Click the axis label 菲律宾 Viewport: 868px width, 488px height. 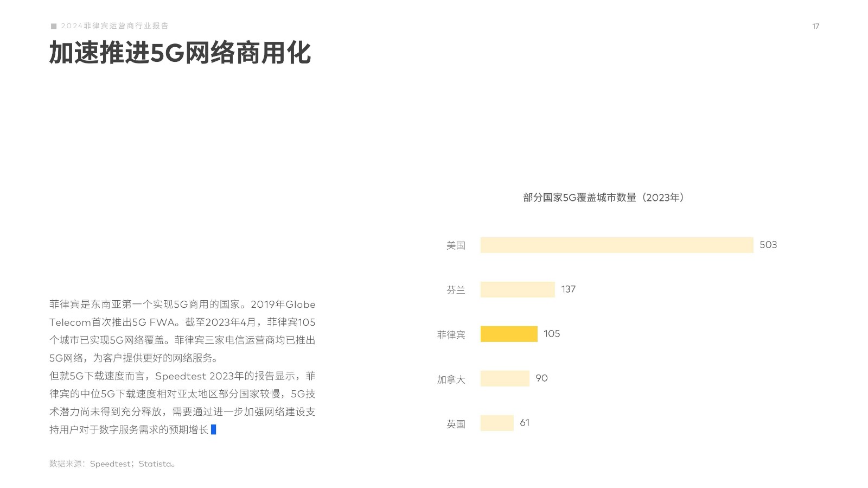pos(451,334)
